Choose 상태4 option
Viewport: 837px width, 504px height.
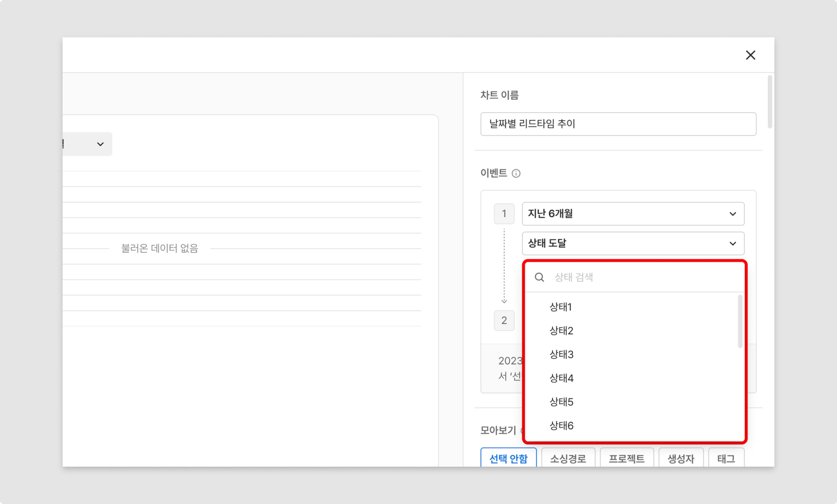pos(561,378)
